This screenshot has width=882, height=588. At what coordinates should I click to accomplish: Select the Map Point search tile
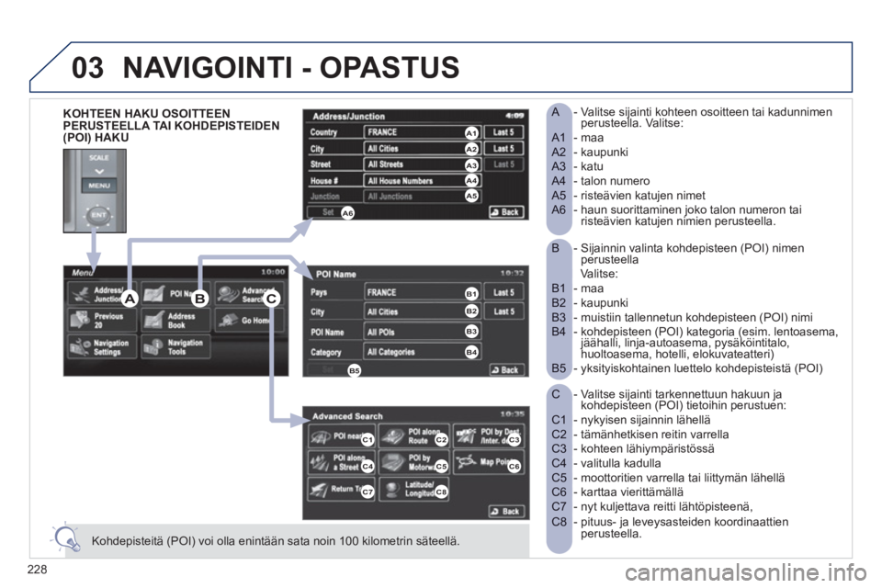click(489, 462)
